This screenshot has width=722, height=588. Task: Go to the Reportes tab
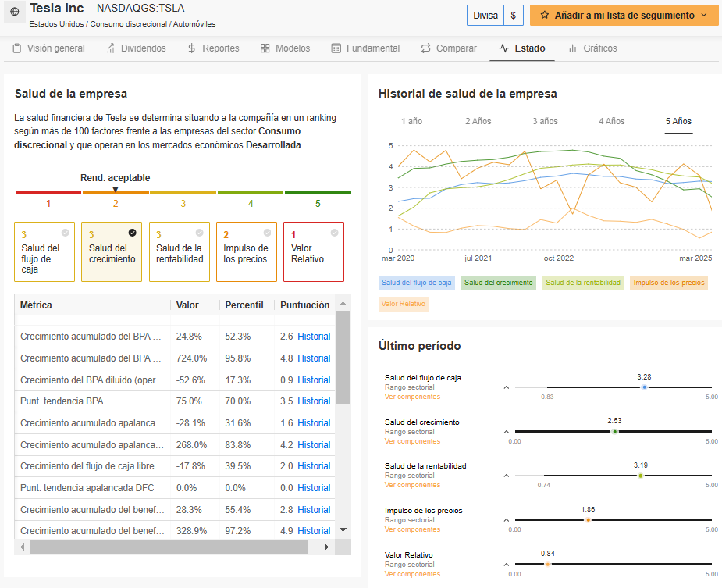click(214, 48)
